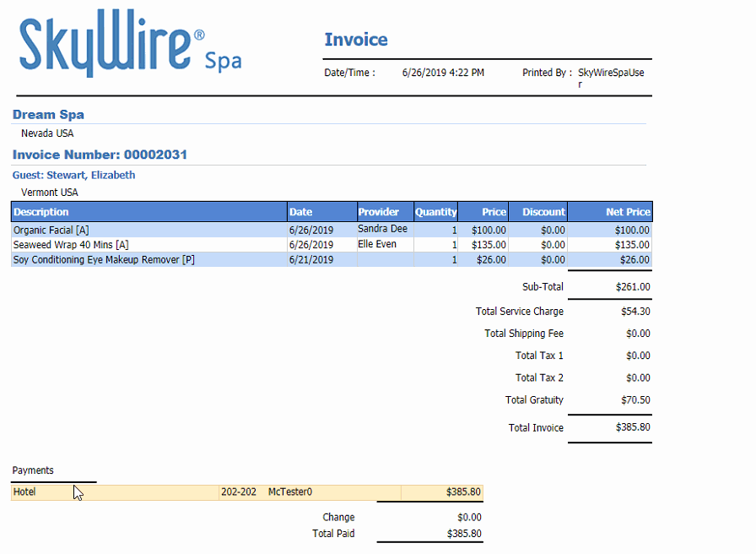Click the Discount column header

click(x=543, y=212)
